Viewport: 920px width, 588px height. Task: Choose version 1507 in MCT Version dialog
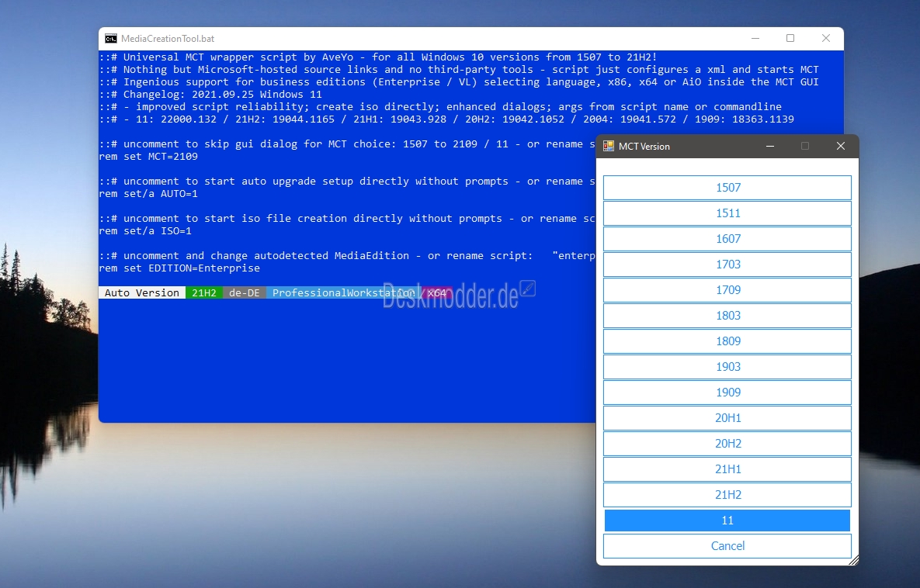[x=727, y=188]
